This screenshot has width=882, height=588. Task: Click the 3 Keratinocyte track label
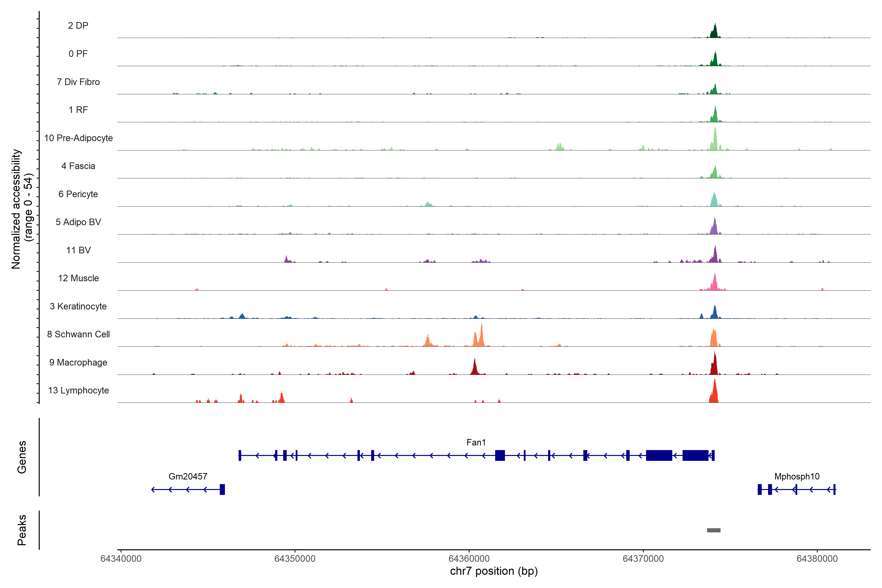78,306
